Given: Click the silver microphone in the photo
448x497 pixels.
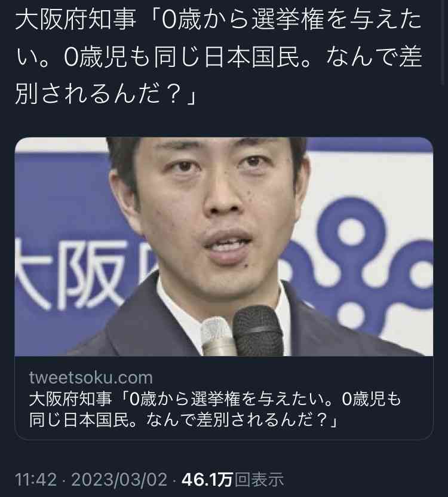Looking at the screenshot, I should (x=218, y=337).
